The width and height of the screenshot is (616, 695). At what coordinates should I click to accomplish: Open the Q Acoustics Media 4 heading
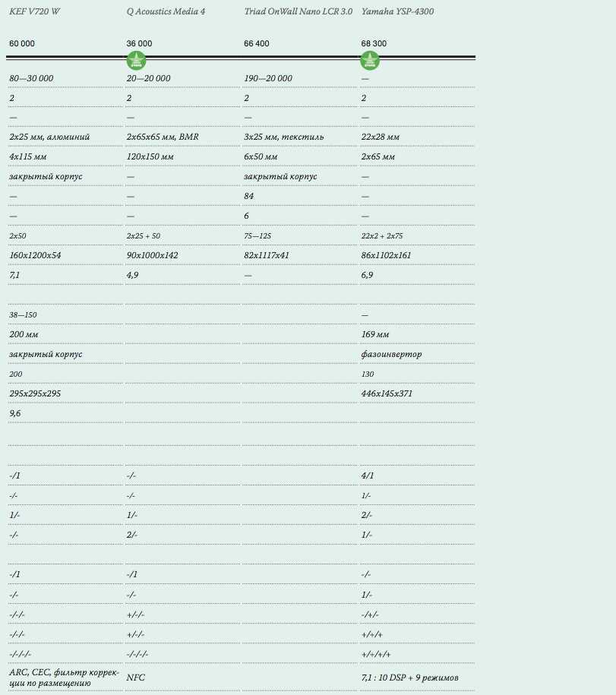pyautogui.click(x=166, y=12)
